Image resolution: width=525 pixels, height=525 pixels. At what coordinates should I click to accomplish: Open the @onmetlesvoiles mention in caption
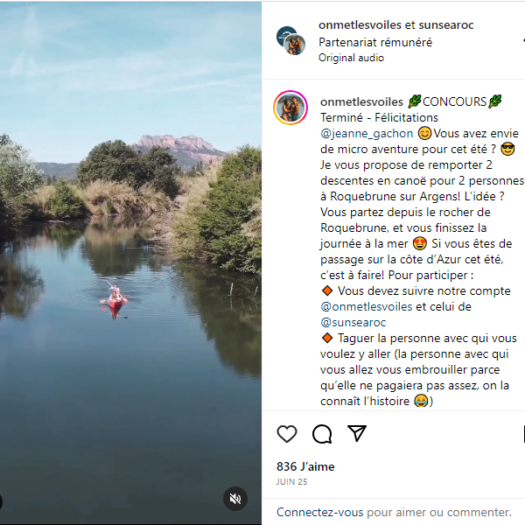click(366, 307)
